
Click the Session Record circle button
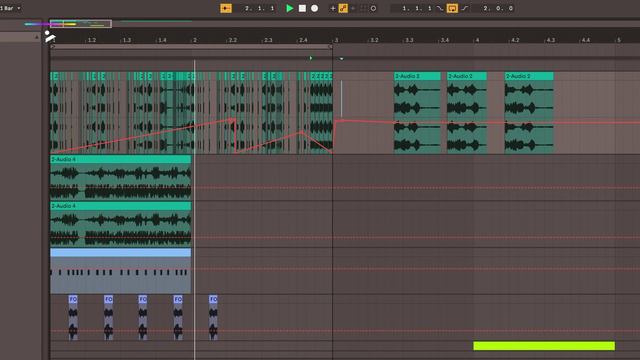click(373, 8)
